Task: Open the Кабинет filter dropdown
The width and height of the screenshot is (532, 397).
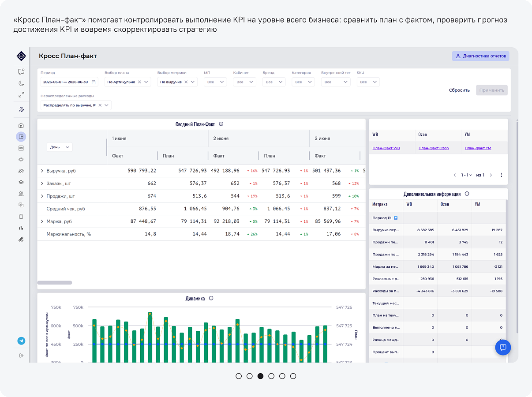Action: pyautogui.click(x=244, y=82)
